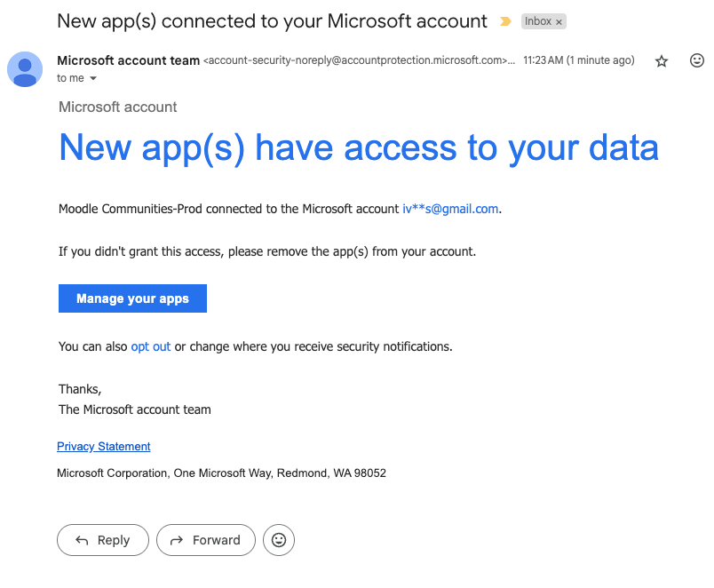Screen dimensions: 714x588
Task: Click the 'The Microsoft account team' signature
Action: tap(135, 409)
